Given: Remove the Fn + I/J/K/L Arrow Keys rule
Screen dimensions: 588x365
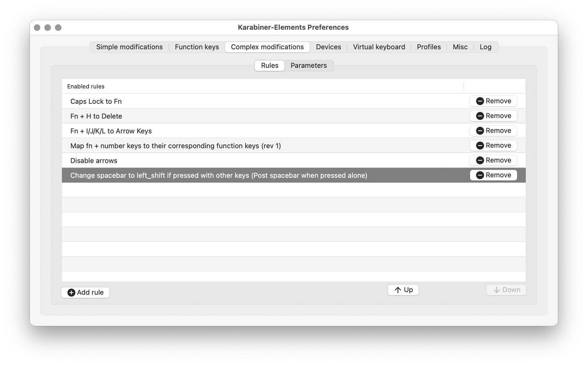Looking at the screenshot, I should pyautogui.click(x=493, y=130).
